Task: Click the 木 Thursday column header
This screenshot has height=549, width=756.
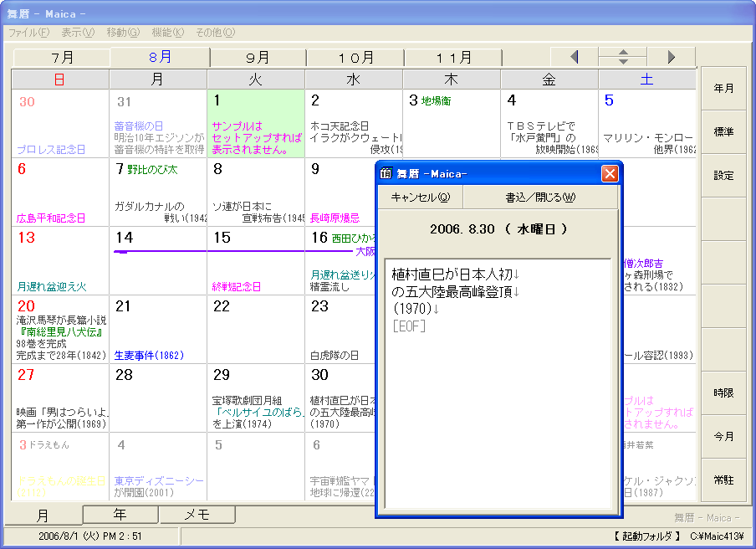Action: click(452, 80)
